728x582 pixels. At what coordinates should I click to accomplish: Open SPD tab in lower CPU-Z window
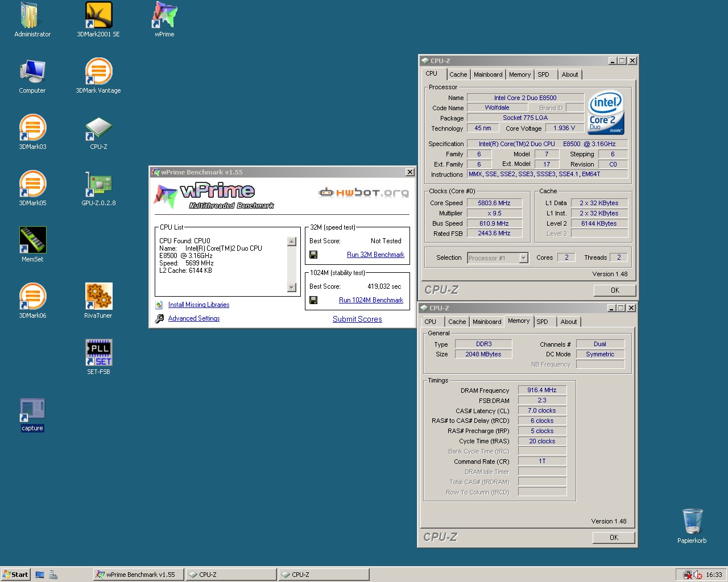(x=543, y=322)
